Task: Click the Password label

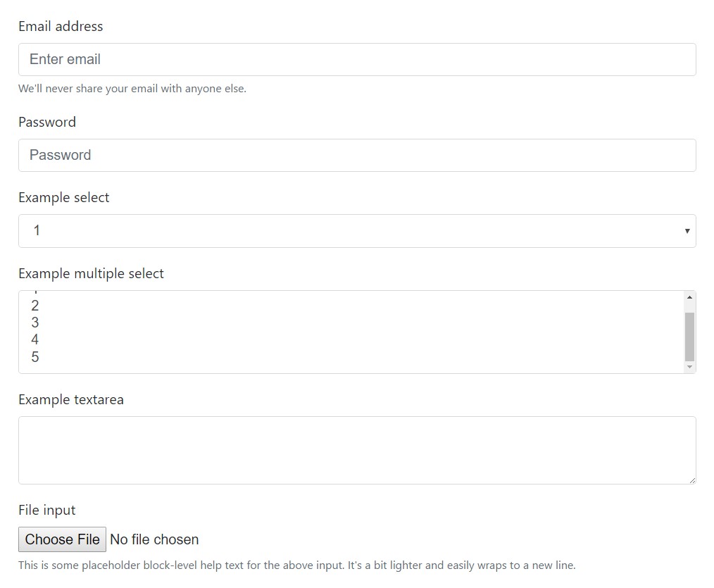Action: (46, 122)
